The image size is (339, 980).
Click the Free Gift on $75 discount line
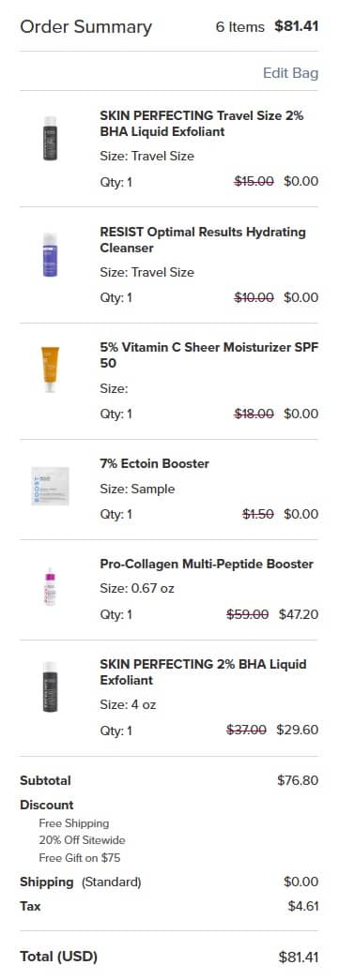pyautogui.click(x=80, y=857)
